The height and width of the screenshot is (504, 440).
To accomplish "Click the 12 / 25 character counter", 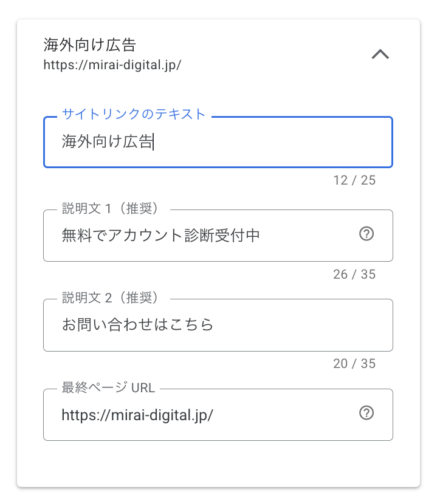I will 354,181.
